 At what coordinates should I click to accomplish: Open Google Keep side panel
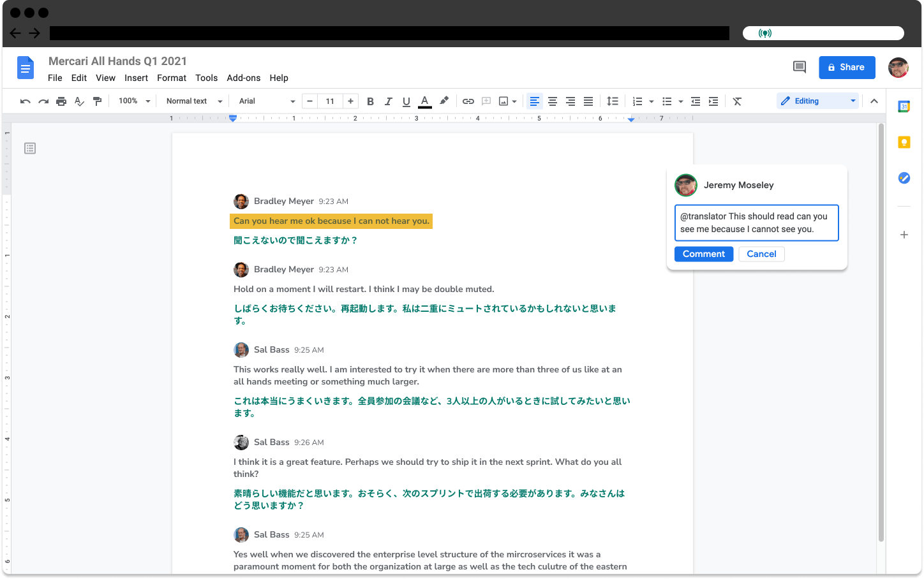904,142
